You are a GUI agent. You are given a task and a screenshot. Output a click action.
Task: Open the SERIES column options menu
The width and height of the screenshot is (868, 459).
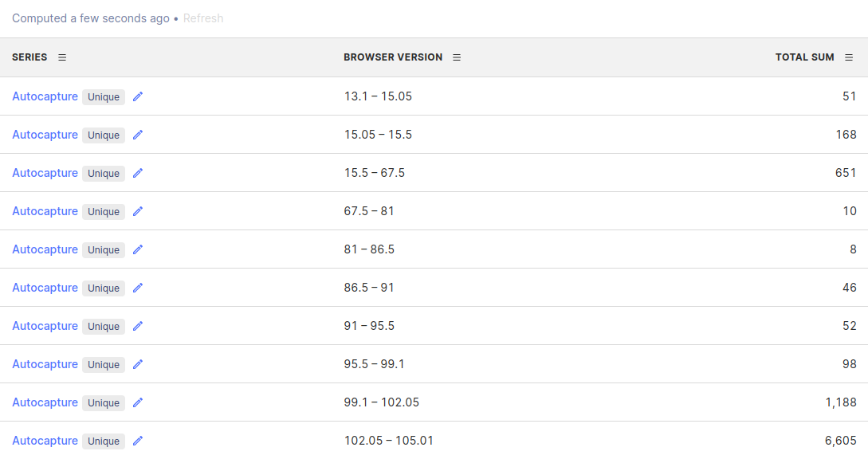click(x=61, y=57)
